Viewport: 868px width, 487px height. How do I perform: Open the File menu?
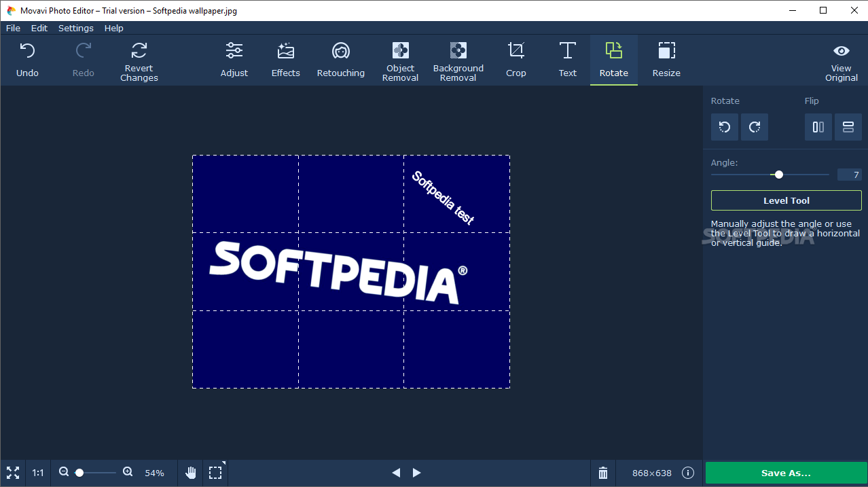pos(13,28)
